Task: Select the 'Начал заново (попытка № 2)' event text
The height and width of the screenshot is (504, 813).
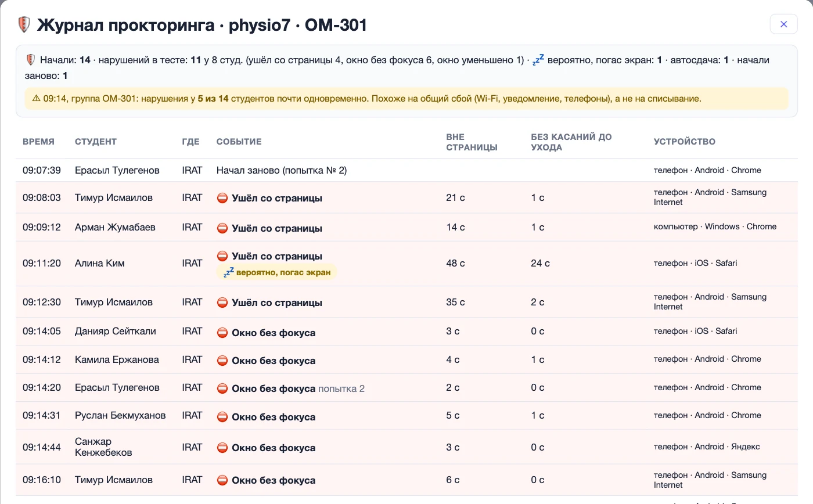Action: coord(282,170)
